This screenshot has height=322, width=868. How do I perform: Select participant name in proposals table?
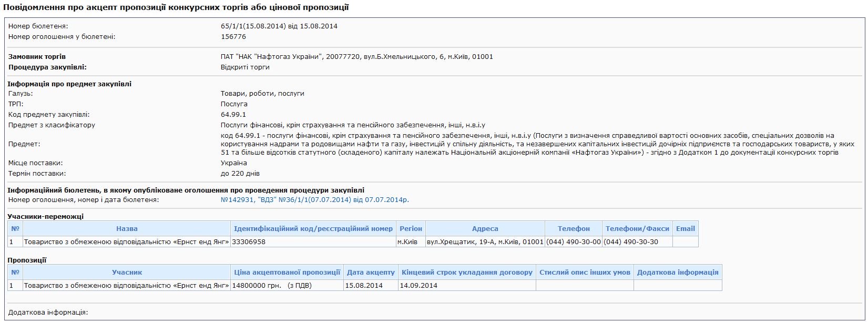(127, 285)
